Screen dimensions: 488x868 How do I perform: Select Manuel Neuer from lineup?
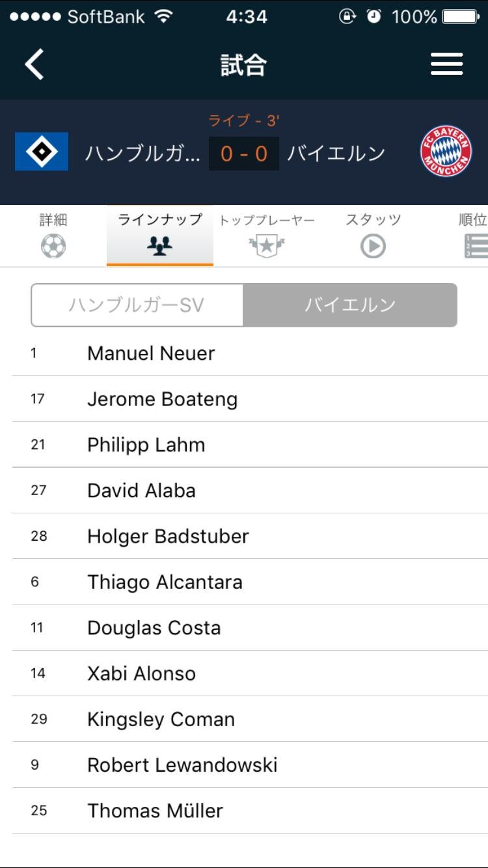[151, 353]
